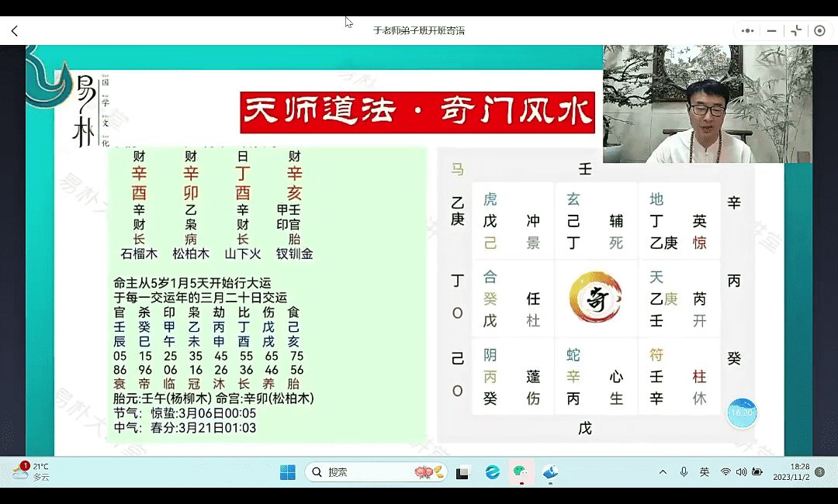Image resolution: width=838 pixels, height=504 pixels.
Task: Click the back arrow at top left
Action: [14, 31]
